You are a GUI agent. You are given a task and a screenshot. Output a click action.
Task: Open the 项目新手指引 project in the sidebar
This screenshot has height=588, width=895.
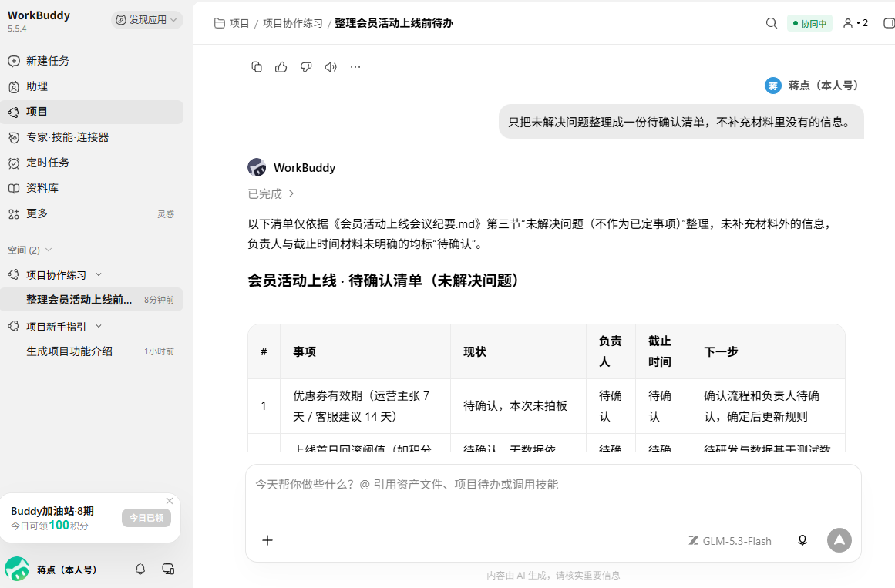(x=56, y=327)
